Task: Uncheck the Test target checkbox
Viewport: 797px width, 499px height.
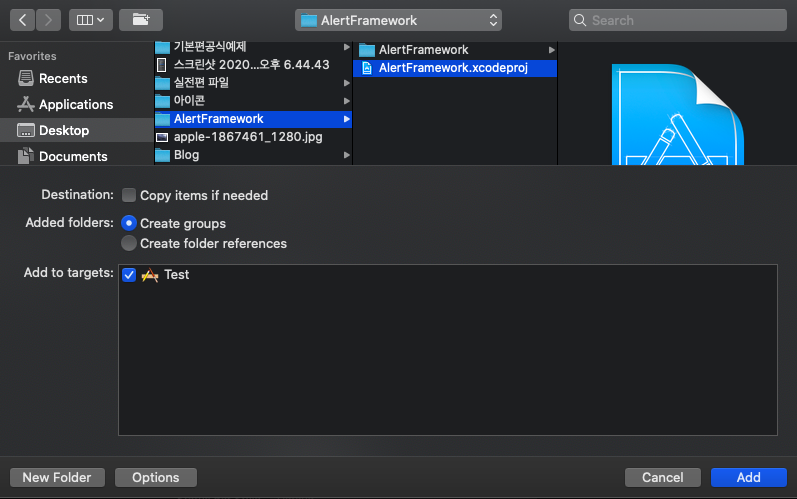Action: point(129,275)
